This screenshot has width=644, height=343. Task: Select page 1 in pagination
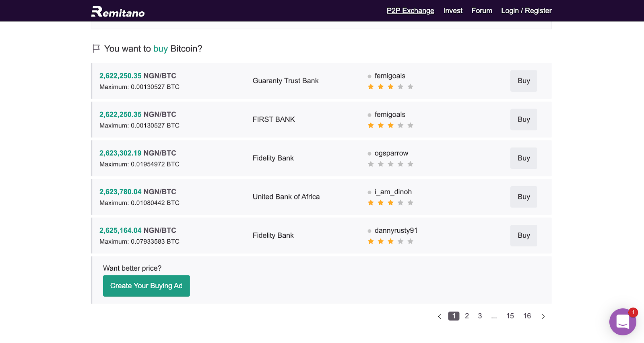[x=454, y=316]
